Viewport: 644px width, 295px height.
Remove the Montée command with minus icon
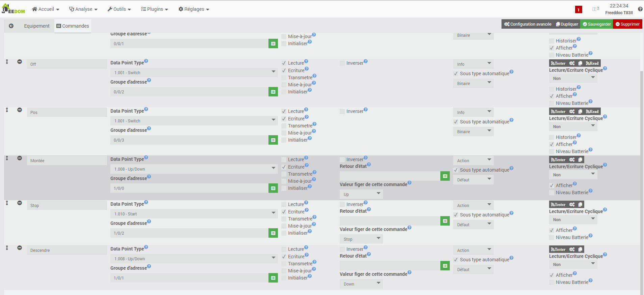click(x=20, y=158)
